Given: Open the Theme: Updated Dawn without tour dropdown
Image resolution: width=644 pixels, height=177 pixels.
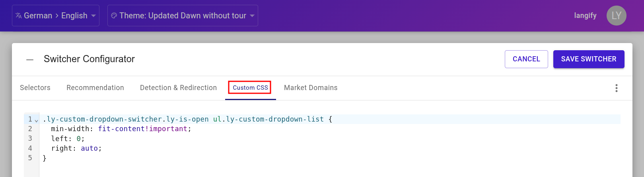Looking at the screenshot, I should click(183, 16).
